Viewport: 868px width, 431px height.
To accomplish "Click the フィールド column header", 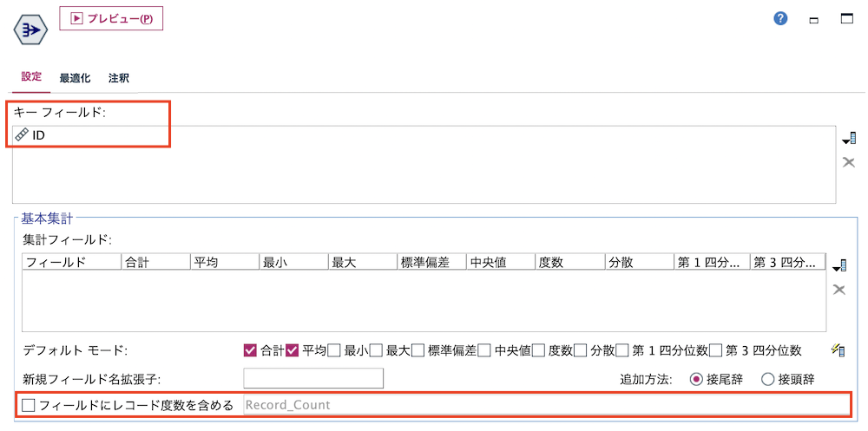I will pyautogui.click(x=71, y=262).
